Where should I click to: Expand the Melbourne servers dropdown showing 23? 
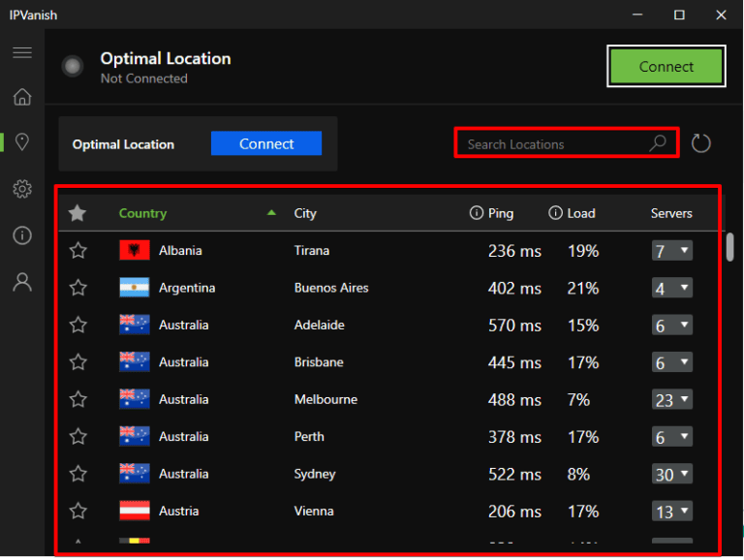coord(672,399)
